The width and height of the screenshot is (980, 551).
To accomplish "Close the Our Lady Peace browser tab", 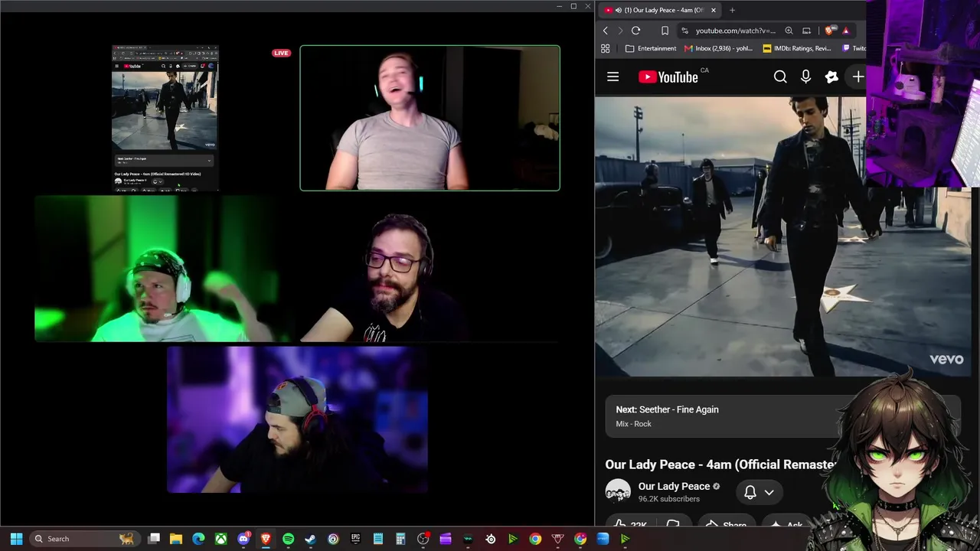I will [713, 10].
